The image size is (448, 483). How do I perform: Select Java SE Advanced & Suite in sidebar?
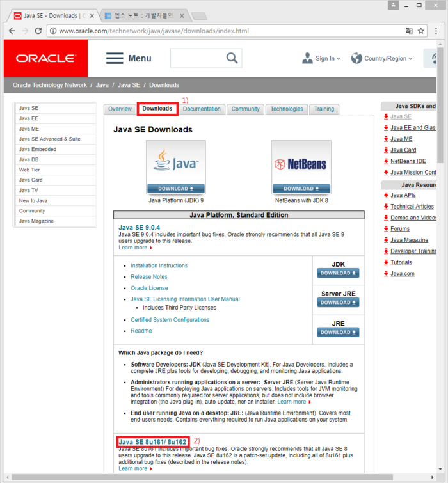click(56, 139)
